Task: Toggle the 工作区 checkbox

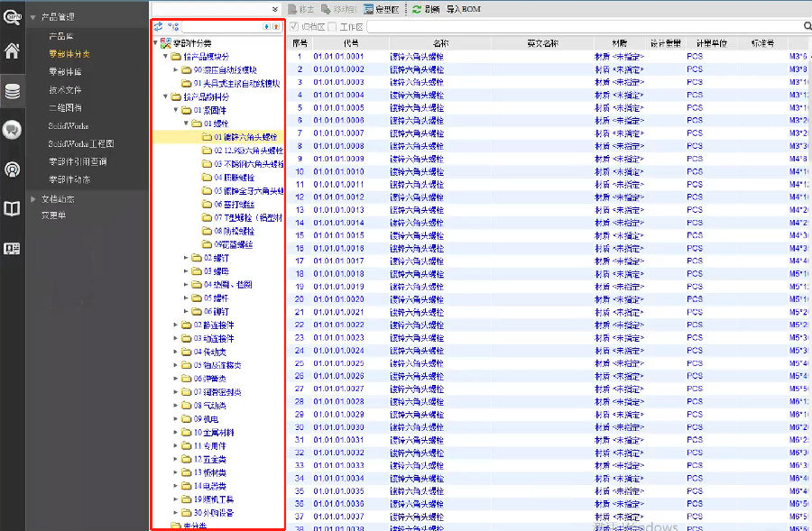Action: point(332,27)
